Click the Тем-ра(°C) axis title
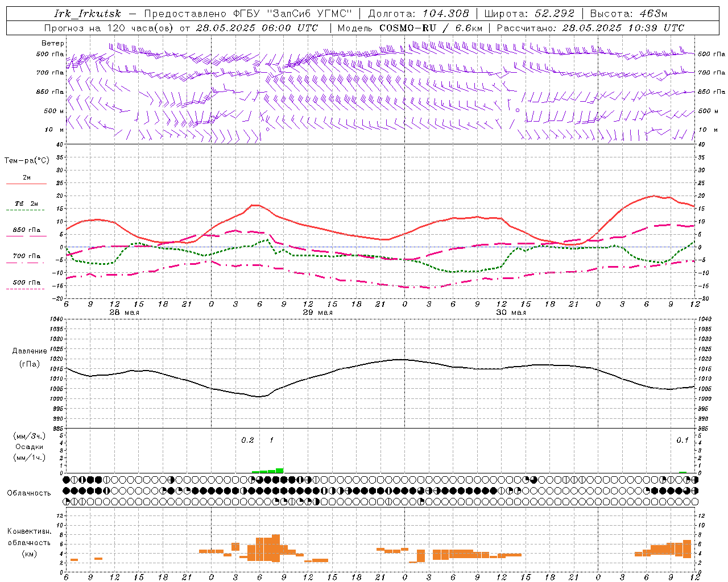 (x=27, y=161)
